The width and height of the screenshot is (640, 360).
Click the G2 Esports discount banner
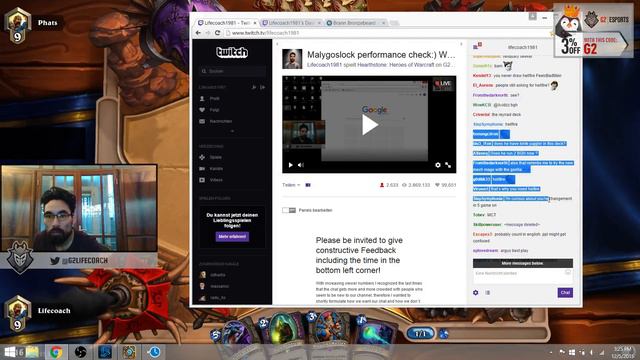[x=593, y=31]
